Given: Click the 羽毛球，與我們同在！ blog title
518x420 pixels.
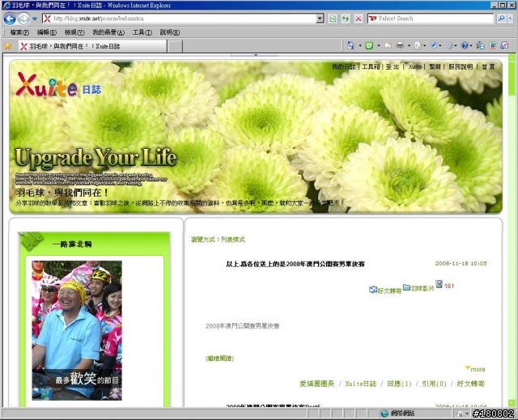Looking at the screenshot, I should (x=62, y=193).
